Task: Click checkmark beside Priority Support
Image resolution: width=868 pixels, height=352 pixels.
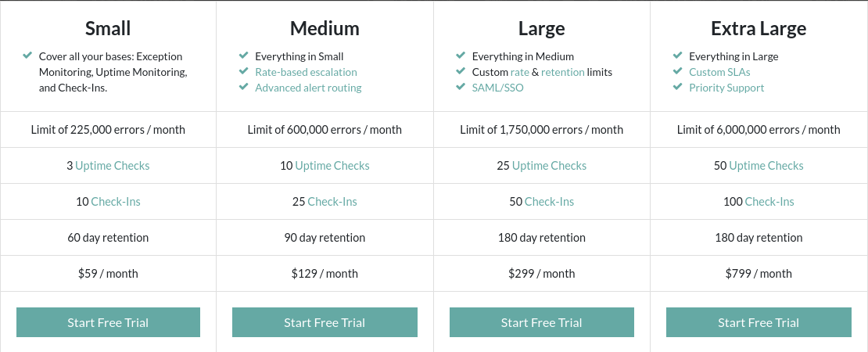Action: pyautogui.click(x=677, y=86)
